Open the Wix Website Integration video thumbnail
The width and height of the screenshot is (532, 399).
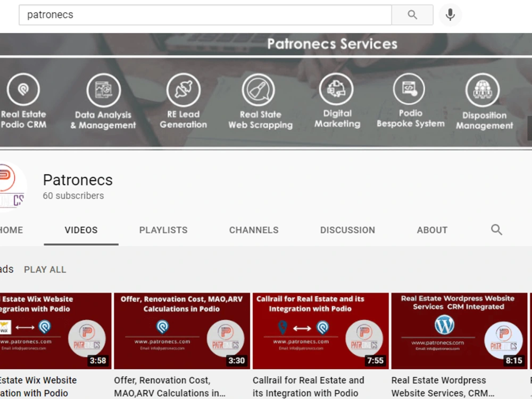(x=56, y=331)
